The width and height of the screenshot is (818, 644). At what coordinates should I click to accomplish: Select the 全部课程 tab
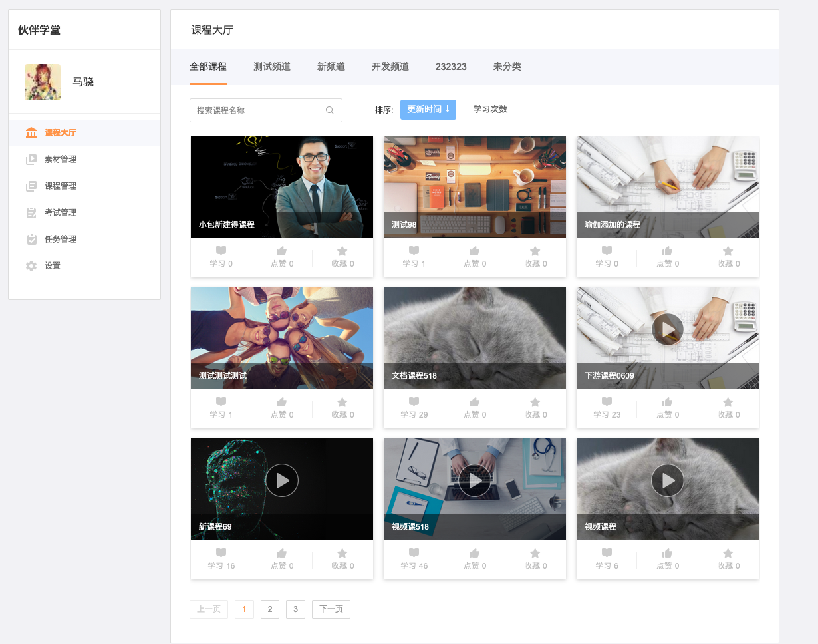pyautogui.click(x=208, y=67)
